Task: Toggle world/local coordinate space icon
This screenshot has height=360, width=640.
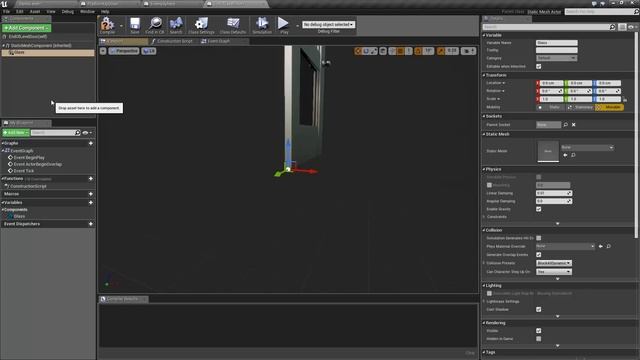Action: [383, 51]
